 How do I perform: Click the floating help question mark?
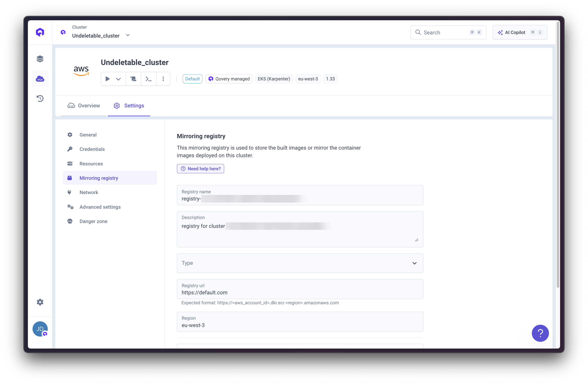click(x=540, y=333)
